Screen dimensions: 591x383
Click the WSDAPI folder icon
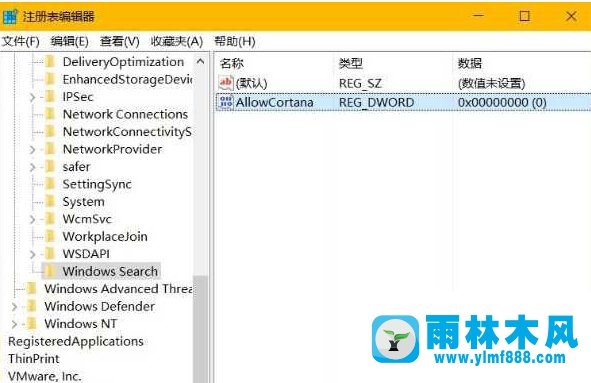click(50, 253)
